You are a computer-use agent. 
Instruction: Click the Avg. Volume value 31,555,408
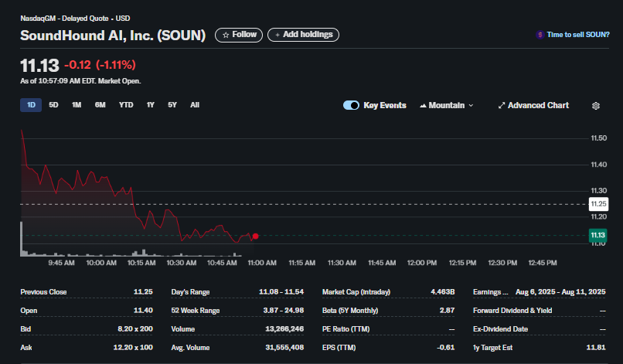pos(284,347)
